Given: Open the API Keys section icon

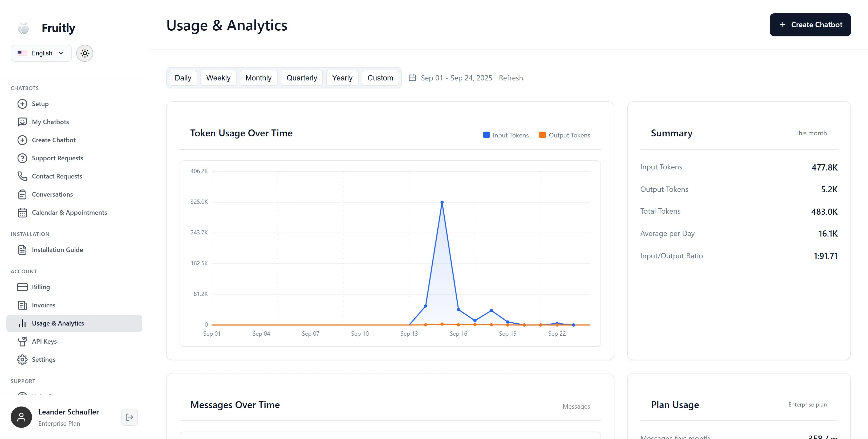Looking at the screenshot, I should click(x=22, y=341).
